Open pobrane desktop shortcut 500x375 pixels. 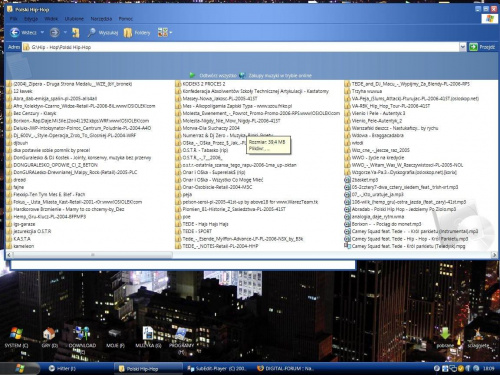445,337
